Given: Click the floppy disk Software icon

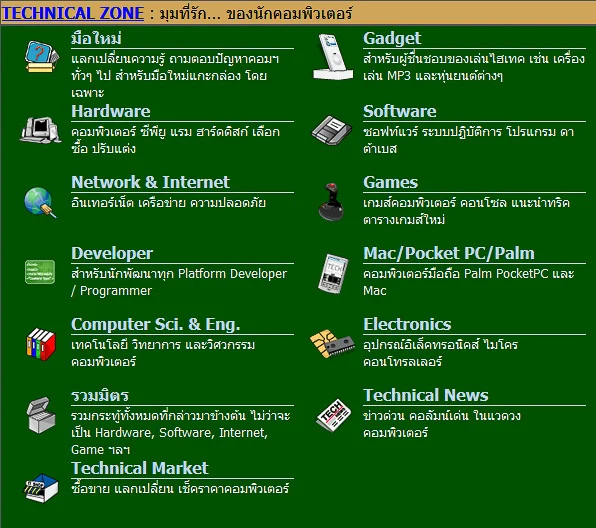Looking at the screenshot, I should [x=332, y=130].
